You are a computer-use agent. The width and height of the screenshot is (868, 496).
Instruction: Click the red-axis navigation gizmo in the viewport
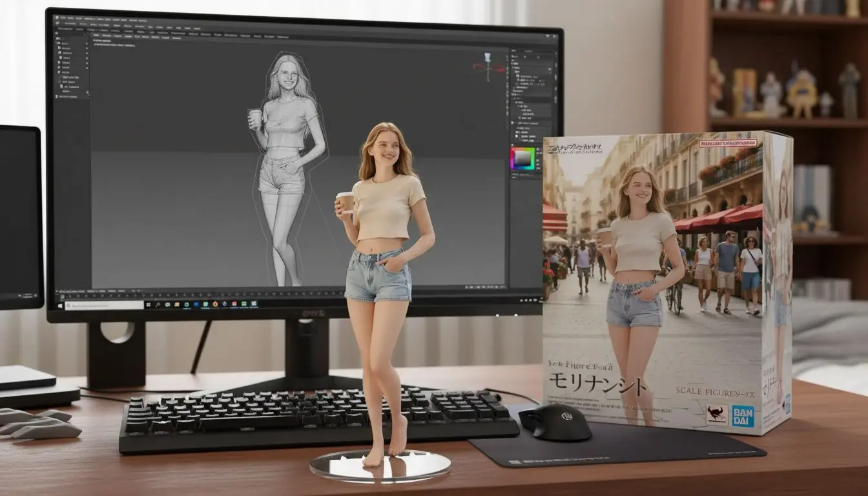[x=488, y=67]
